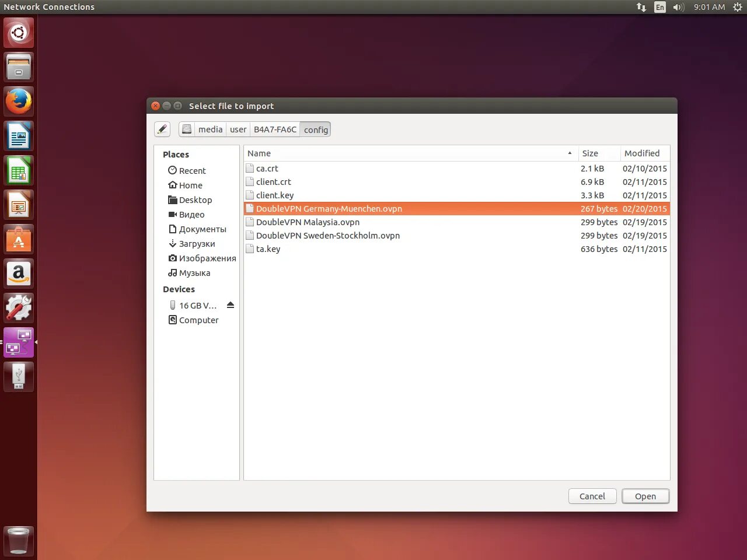Screen dimensions: 747x560
Task: Close the Select file dialog
Action: (x=155, y=106)
